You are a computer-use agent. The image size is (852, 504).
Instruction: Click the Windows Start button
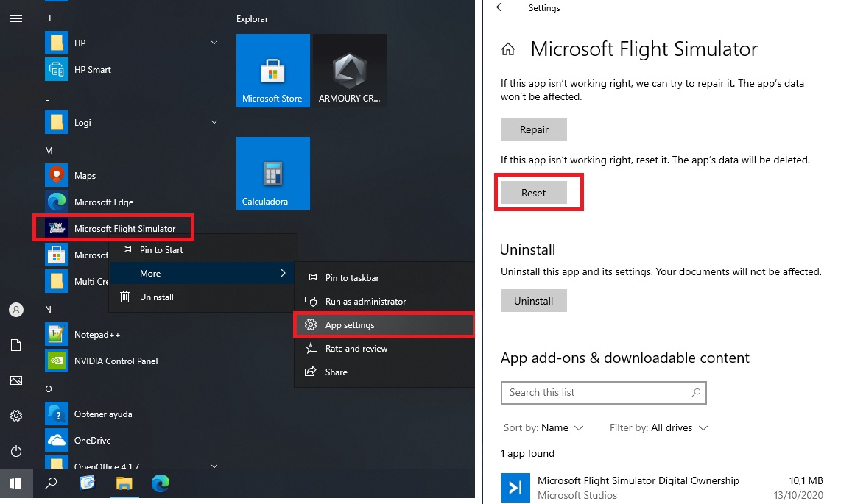coord(15,483)
